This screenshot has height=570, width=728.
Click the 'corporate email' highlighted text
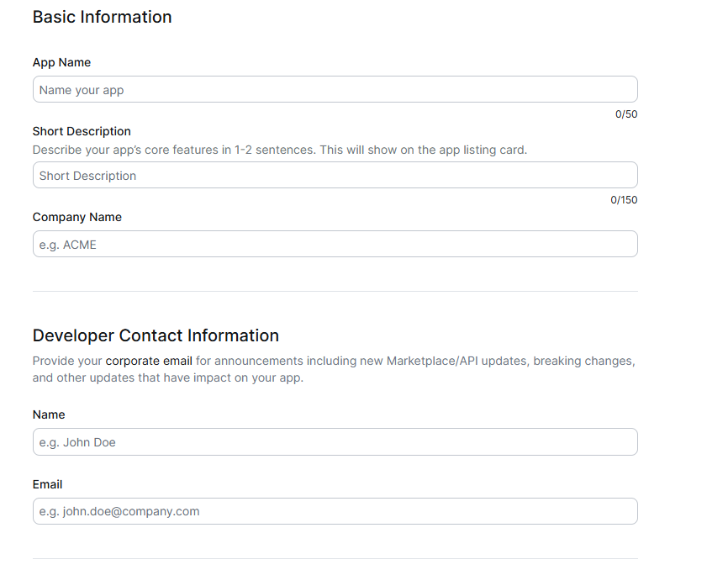149,361
